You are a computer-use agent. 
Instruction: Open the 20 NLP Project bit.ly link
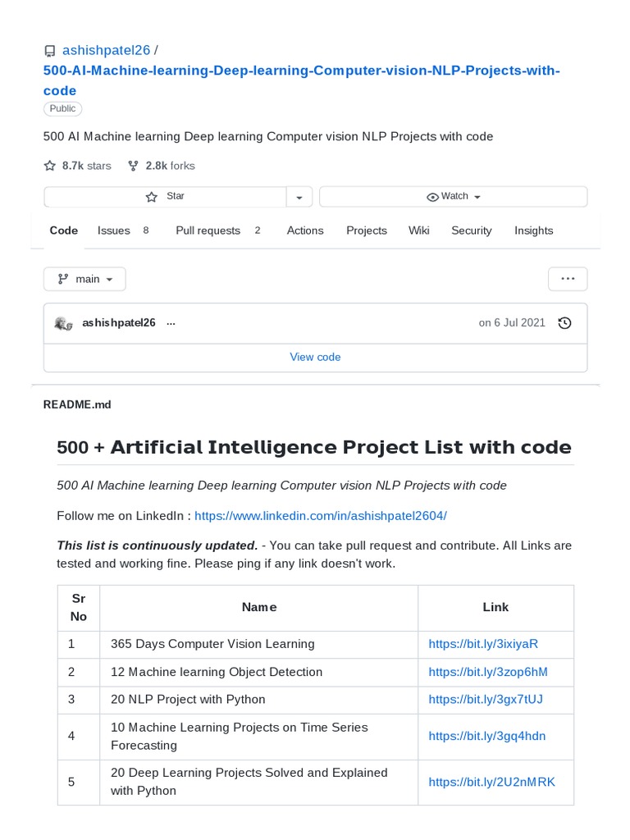(x=486, y=700)
